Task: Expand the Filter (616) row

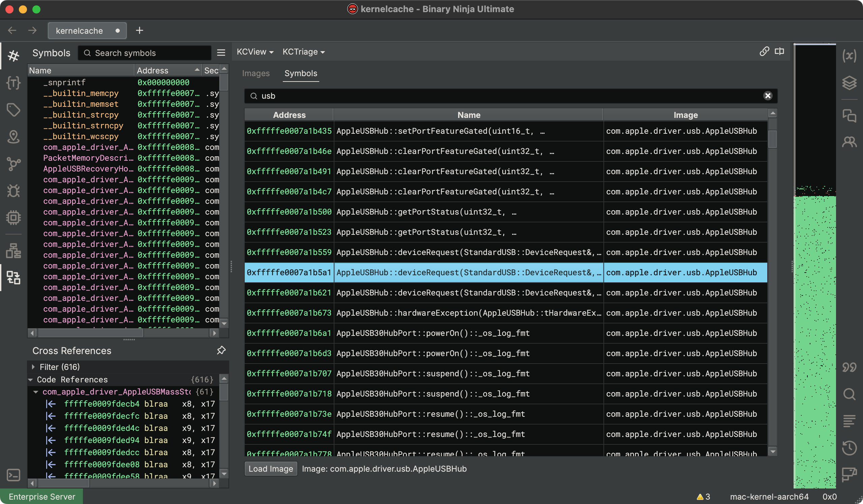Action: click(33, 367)
